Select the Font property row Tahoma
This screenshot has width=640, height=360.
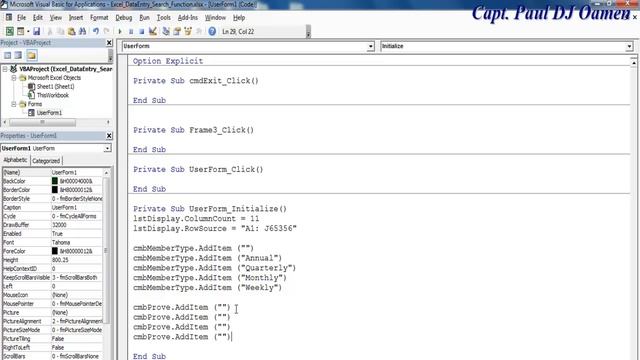click(x=53, y=242)
